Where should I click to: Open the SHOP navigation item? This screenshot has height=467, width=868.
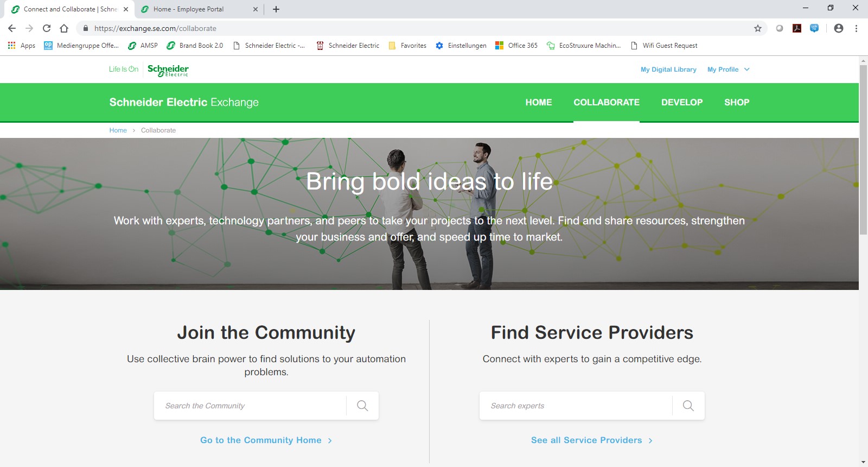pos(737,102)
